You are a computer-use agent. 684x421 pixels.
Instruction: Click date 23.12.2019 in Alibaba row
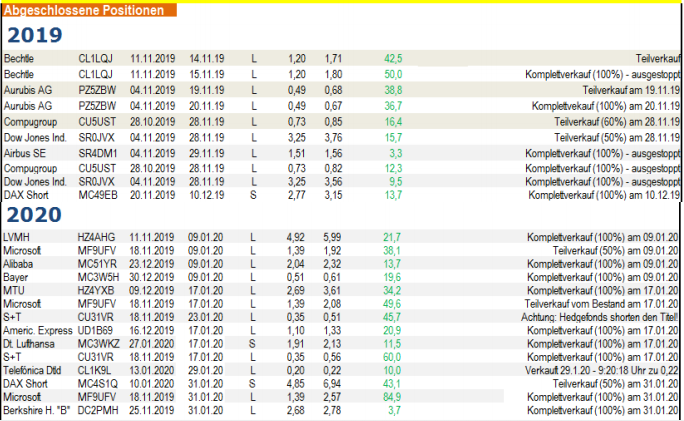point(151,264)
